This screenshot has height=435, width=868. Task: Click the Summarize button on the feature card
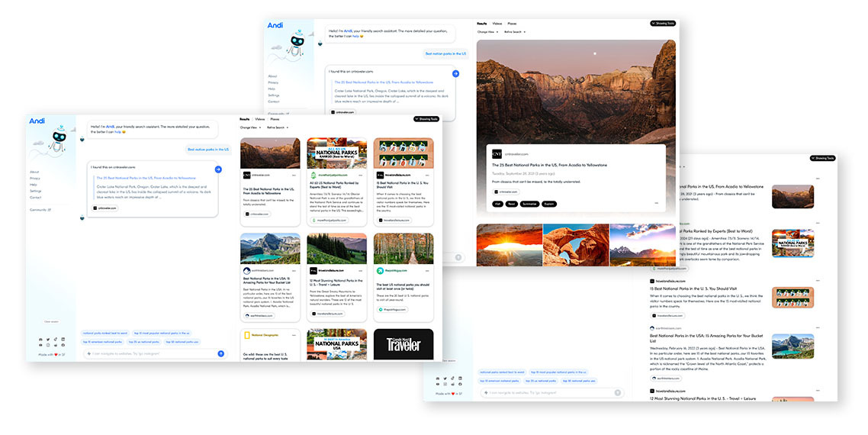[529, 204]
